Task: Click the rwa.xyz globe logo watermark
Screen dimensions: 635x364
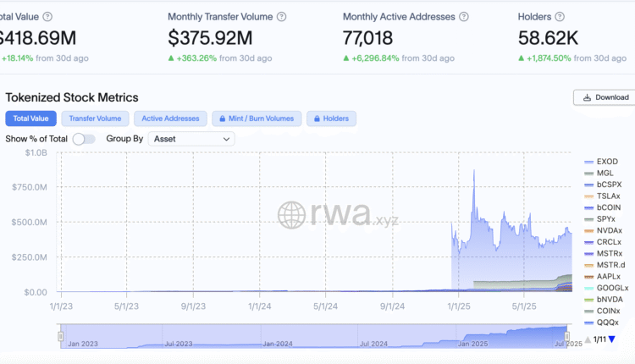Action: [x=291, y=215]
